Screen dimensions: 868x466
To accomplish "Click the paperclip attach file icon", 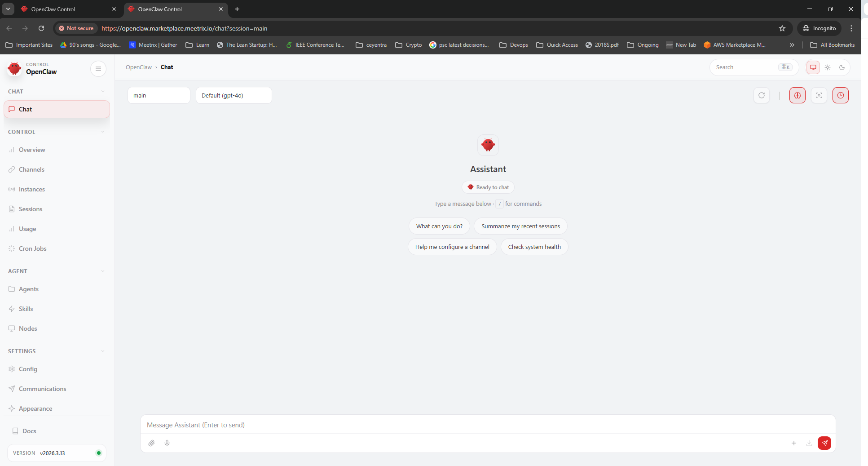I will (x=152, y=443).
